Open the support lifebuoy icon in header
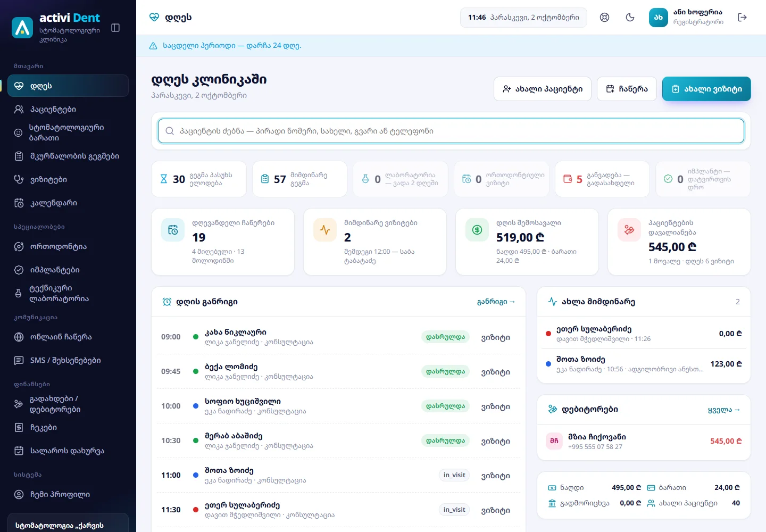The height and width of the screenshot is (532, 766). (x=604, y=17)
